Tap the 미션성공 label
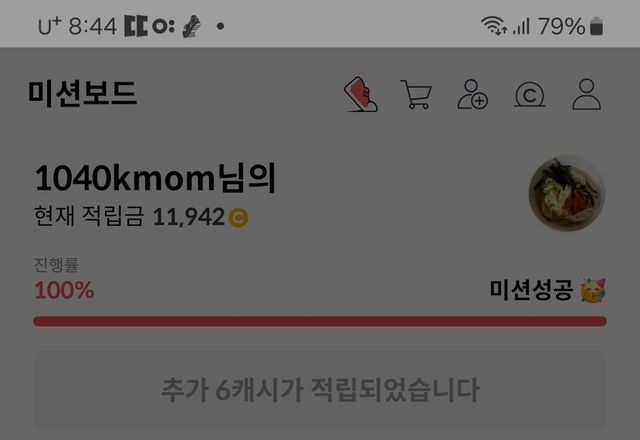 click(531, 290)
